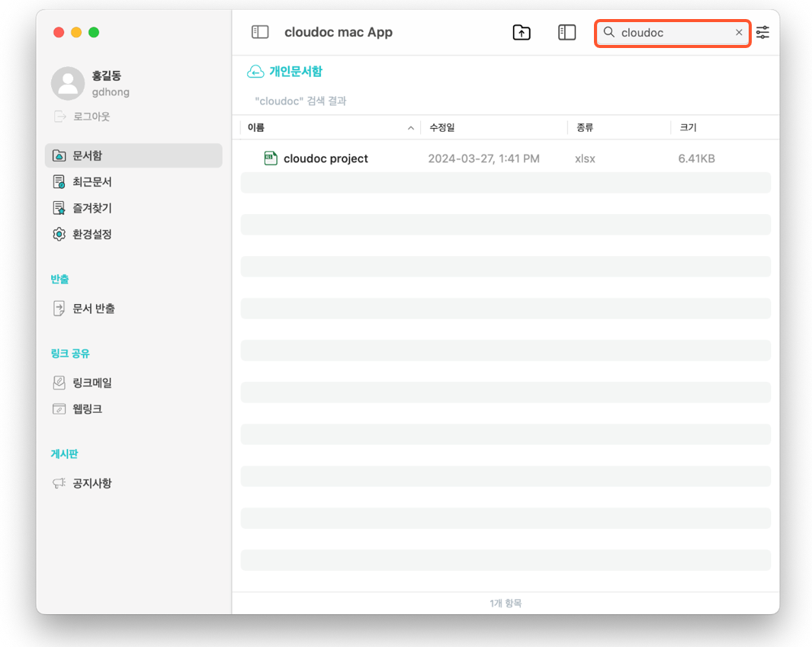Click the 웹링크 window icon
The height and width of the screenshot is (647, 812).
[x=59, y=409]
